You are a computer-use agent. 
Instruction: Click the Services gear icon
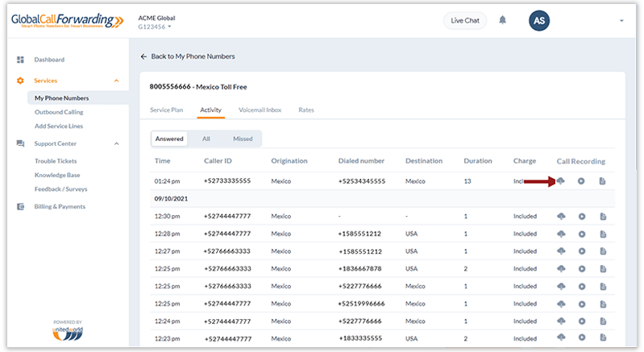(x=20, y=81)
